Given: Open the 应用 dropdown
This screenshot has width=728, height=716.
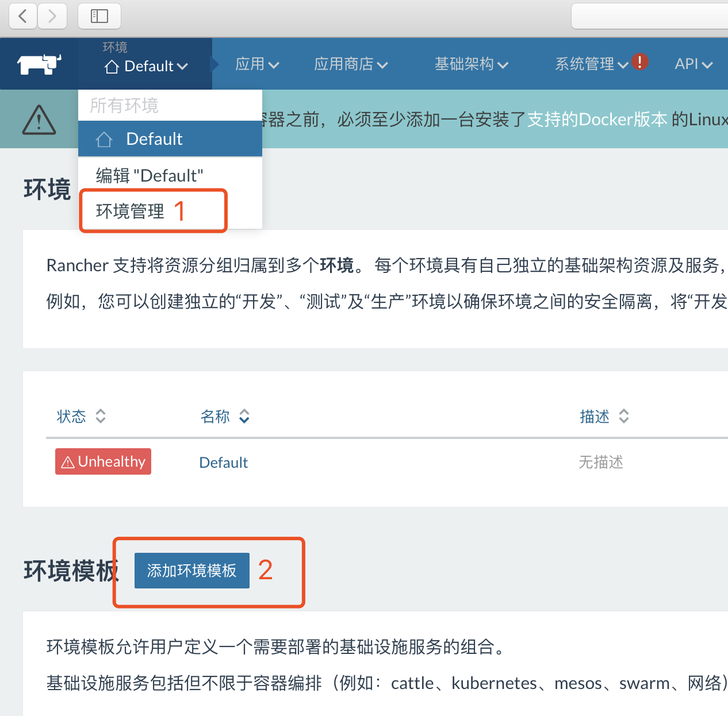Looking at the screenshot, I should click(256, 64).
